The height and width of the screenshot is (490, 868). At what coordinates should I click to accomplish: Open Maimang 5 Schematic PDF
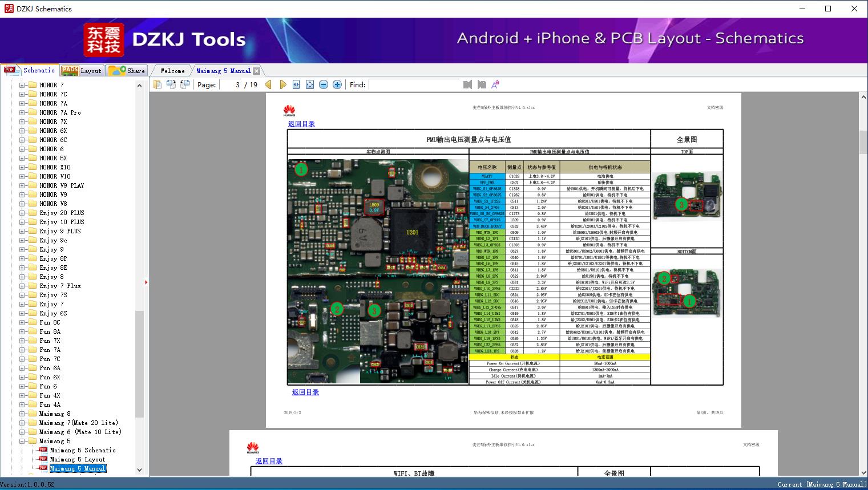[83, 450]
